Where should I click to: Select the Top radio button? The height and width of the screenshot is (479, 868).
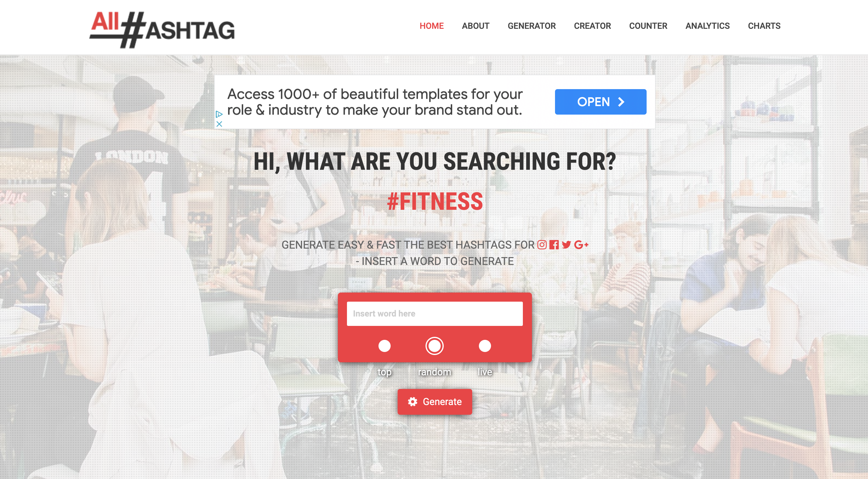coord(384,346)
